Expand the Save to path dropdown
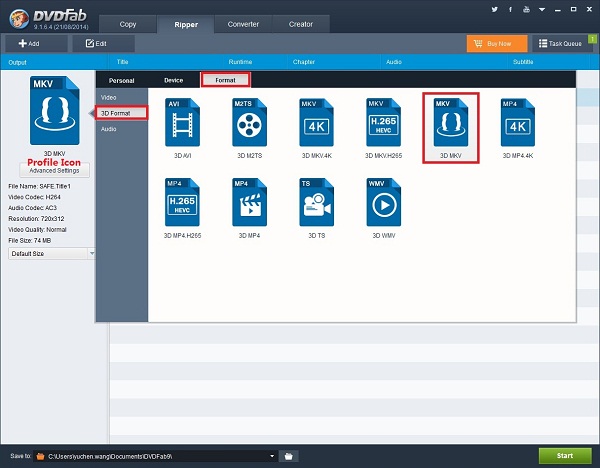This screenshot has width=600, height=468. [x=272, y=456]
